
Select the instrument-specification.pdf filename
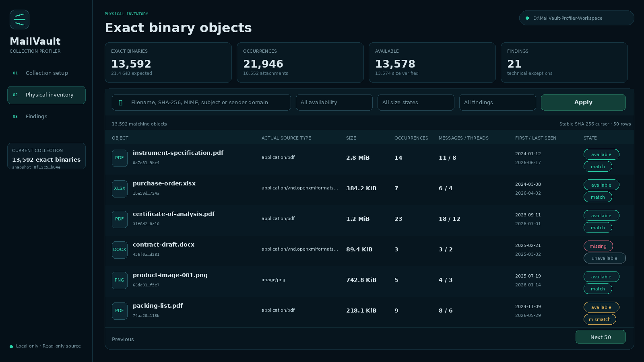[x=178, y=153]
